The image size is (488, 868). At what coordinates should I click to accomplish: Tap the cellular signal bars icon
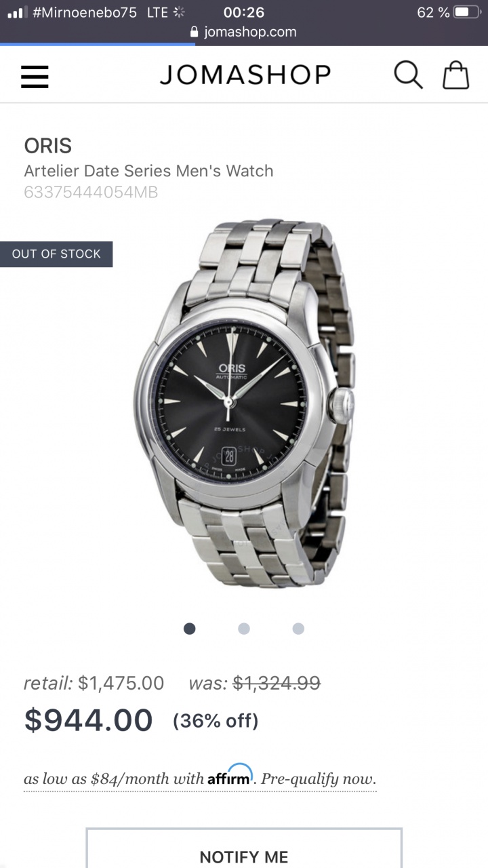click(16, 12)
